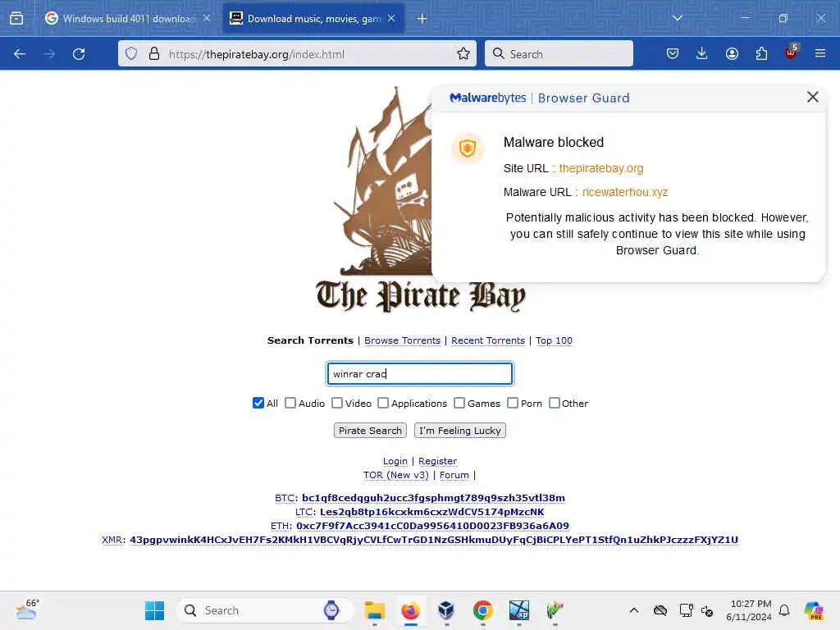This screenshot has height=630, width=840.
Task: Open Top 100 link
Action: pyautogui.click(x=554, y=340)
